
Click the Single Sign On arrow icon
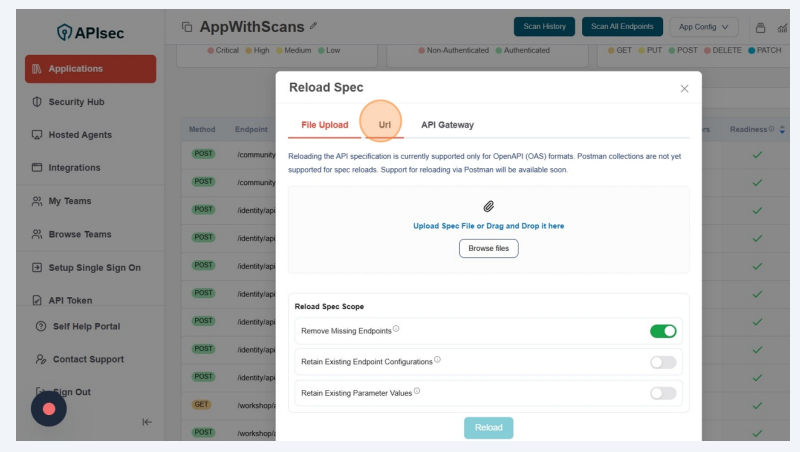tap(37, 267)
